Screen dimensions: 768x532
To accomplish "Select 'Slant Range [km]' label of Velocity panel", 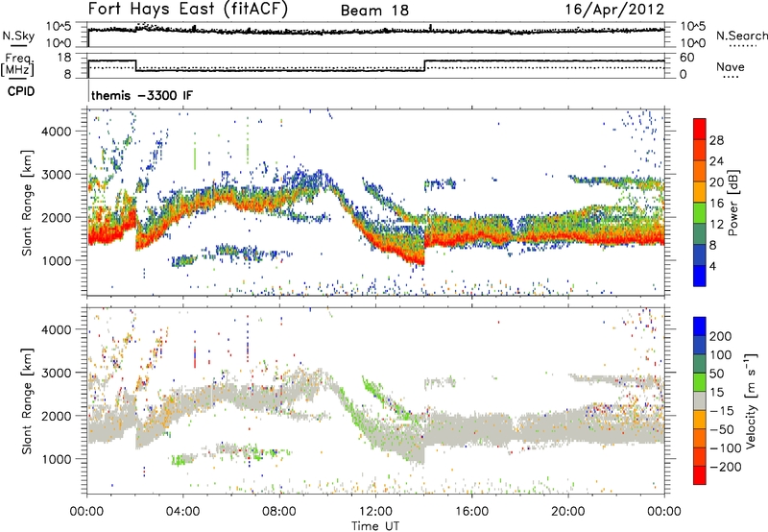I will pos(27,401).
